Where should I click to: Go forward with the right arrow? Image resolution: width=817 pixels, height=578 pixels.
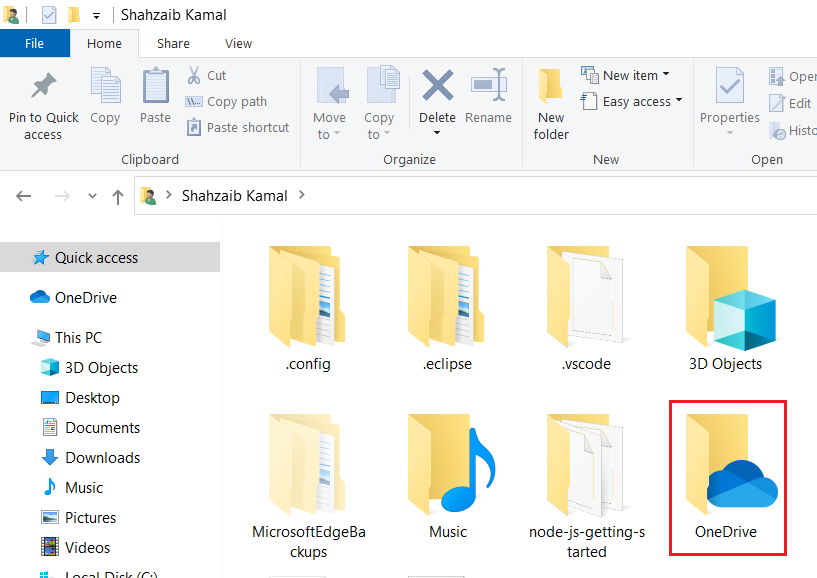click(x=62, y=196)
